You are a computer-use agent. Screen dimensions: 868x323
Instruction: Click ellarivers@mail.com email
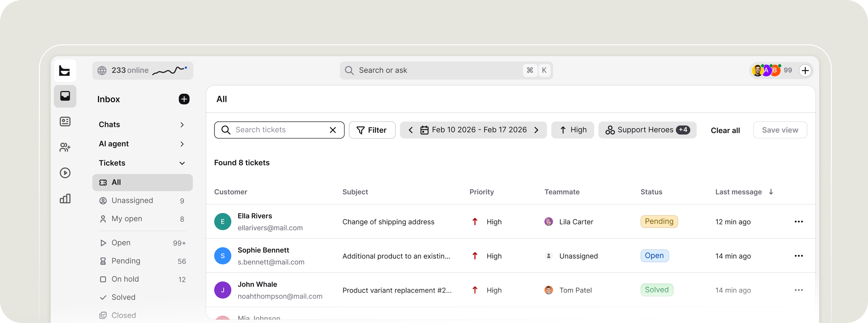pyautogui.click(x=270, y=228)
